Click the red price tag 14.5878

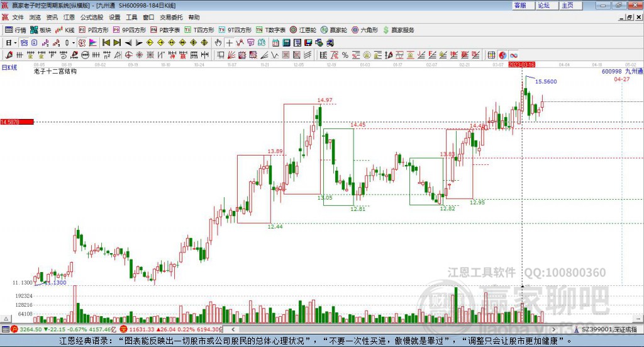17,122
